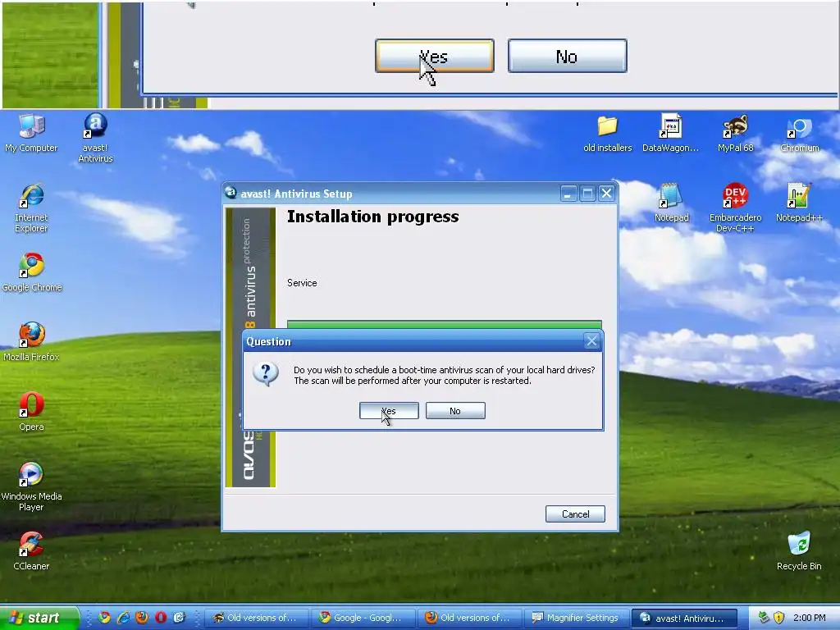
Task: Launch MyPal 68 browser shortcut
Action: [x=736, y=133]
